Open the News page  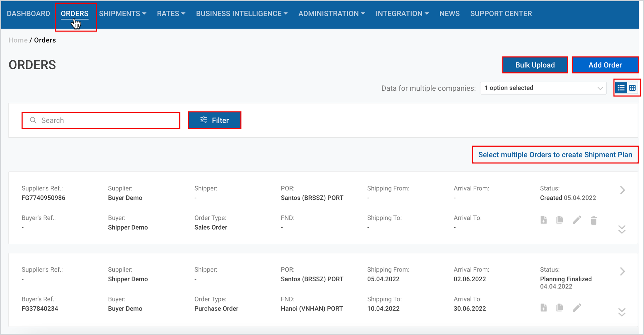pyautogui.click(x=449, y=14)
